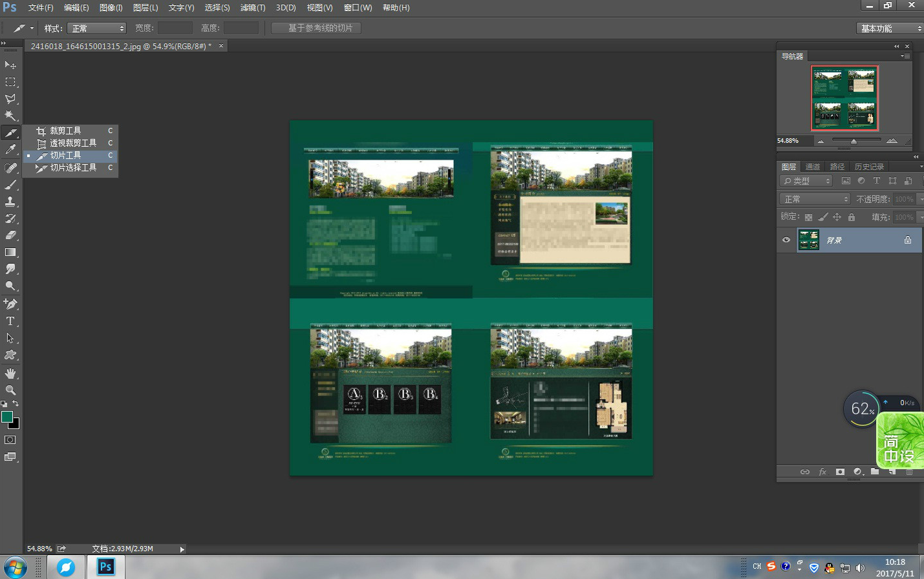
Task: Open the create adjustment layer menu
Action: point(857,472)
